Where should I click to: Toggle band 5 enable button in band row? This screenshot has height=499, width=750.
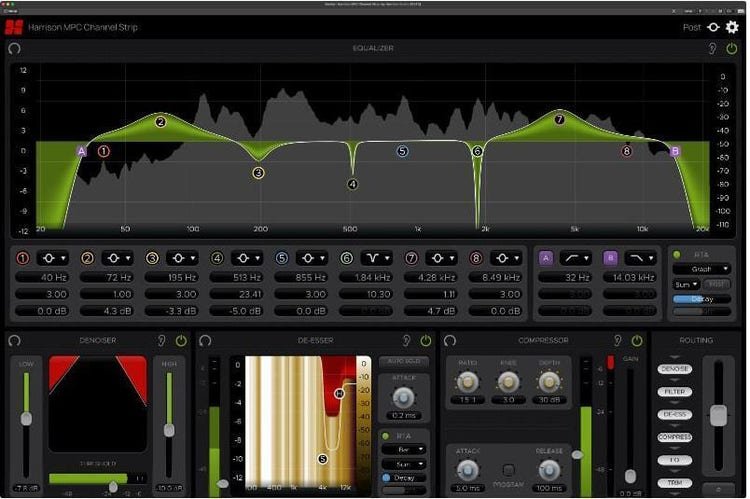point(282,258)
